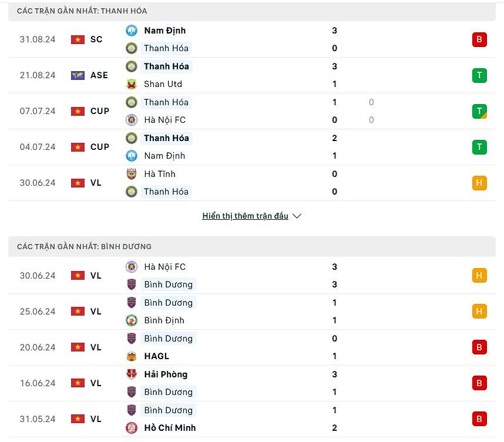Select the Các trận gần nhất: Bình Dương header
This screenshot has height=442, width=504.
click(x=252, y=247)
